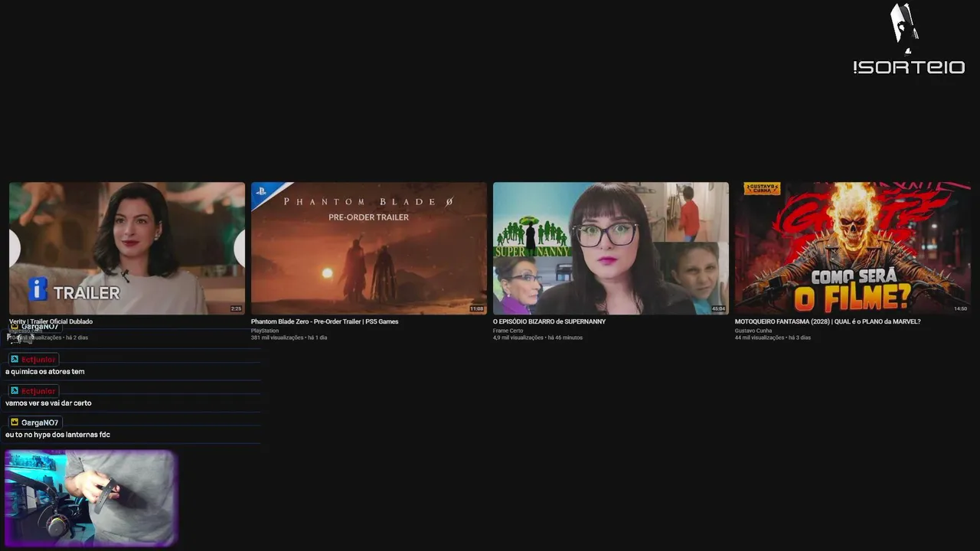This screenshot has width=980, height=551.
Task: Select username Ectjunior above "a química os atores tem"
Action: [x=38, y=359]
